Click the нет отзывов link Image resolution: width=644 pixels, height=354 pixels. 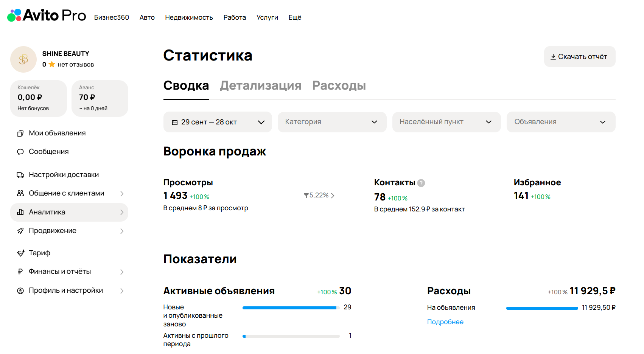pos(76,65)
